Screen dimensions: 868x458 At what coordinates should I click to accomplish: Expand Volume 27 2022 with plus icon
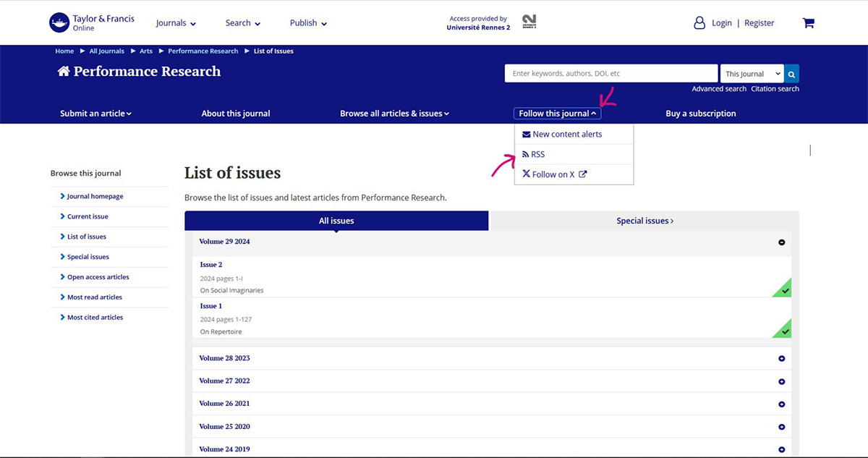[x=781, y=381]
